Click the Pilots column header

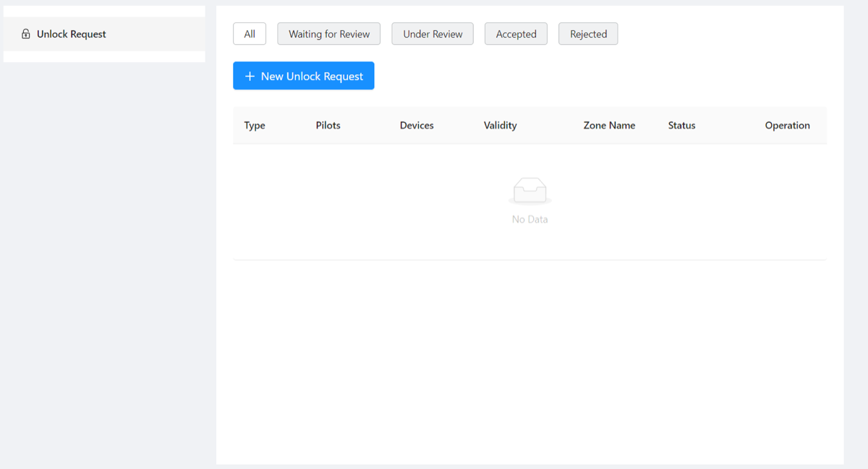pyautogui.click(x=328, y=125)
